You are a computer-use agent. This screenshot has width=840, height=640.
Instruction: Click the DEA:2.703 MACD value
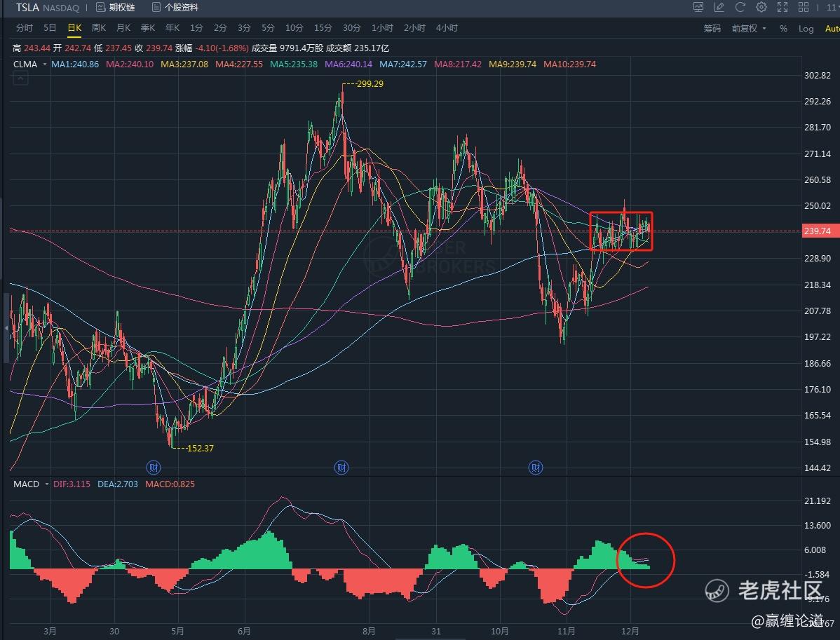[x=117, y=484]
